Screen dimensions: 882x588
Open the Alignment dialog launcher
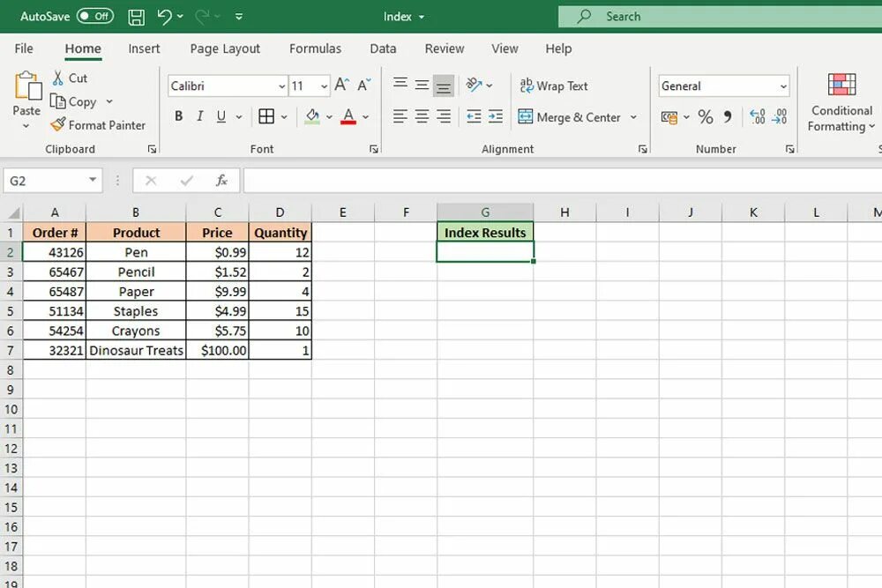(x=642, y=149)
